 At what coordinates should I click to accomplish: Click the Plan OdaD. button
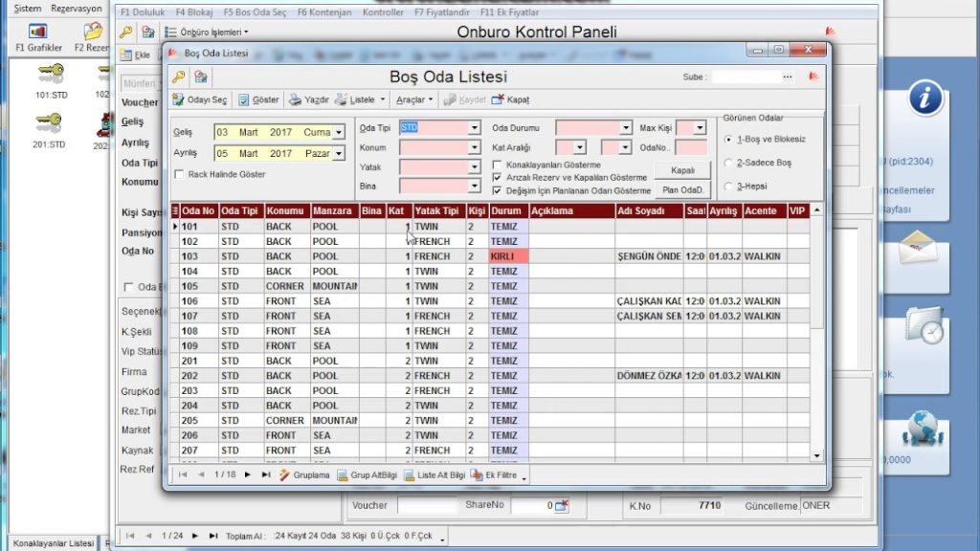[x=682, y=189]
